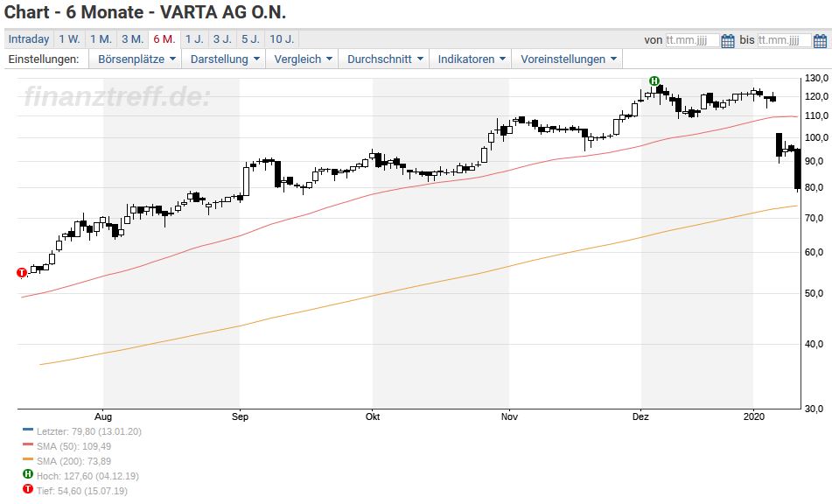Click the 'Dez' axis label

tap(640, 416)
